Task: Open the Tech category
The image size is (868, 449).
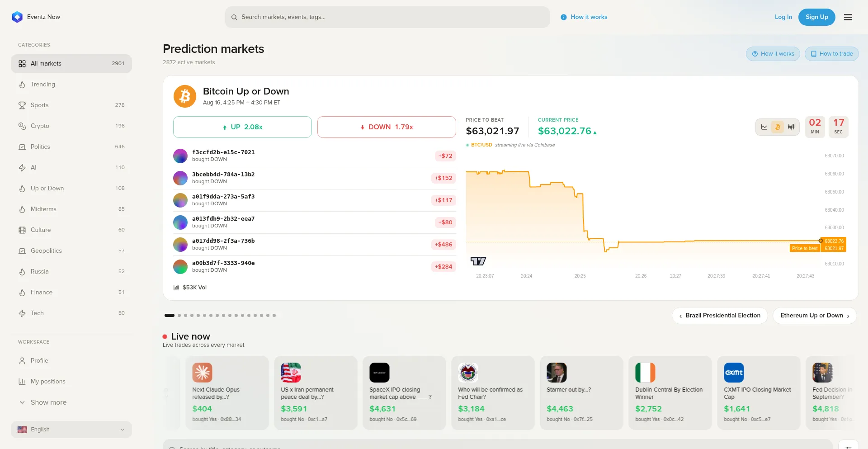Action: pyautogui.click(x=71, y=313)
